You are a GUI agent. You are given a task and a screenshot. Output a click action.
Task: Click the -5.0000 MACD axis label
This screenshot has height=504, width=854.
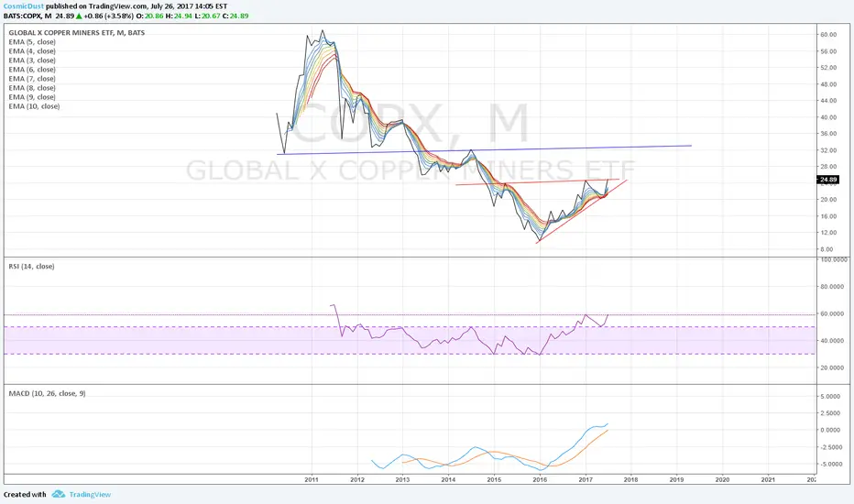pos(830,465)
